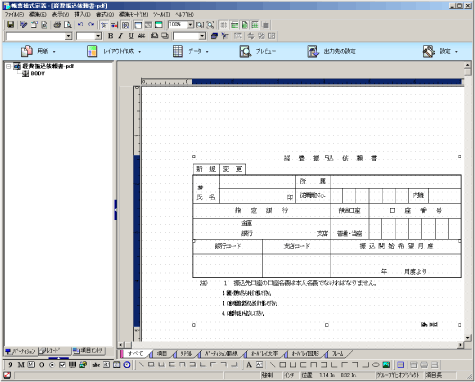Select the clock field icon in bottom toolbar

pos(127,365)
